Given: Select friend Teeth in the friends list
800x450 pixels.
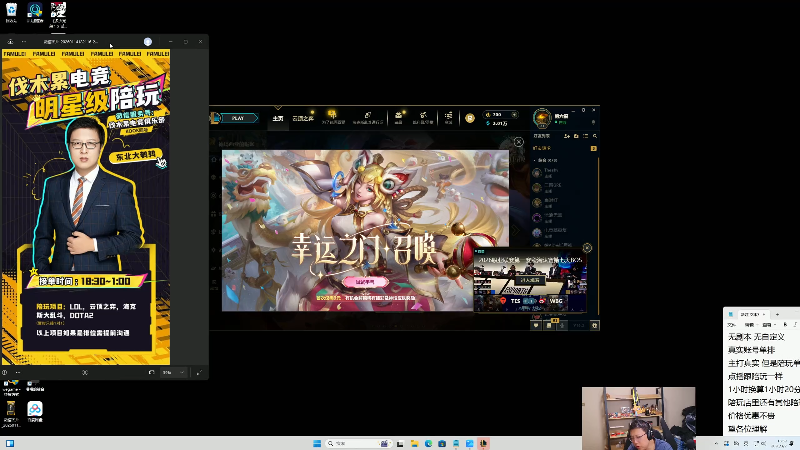Looking at the screenshot, I should [x=564, y=173].
